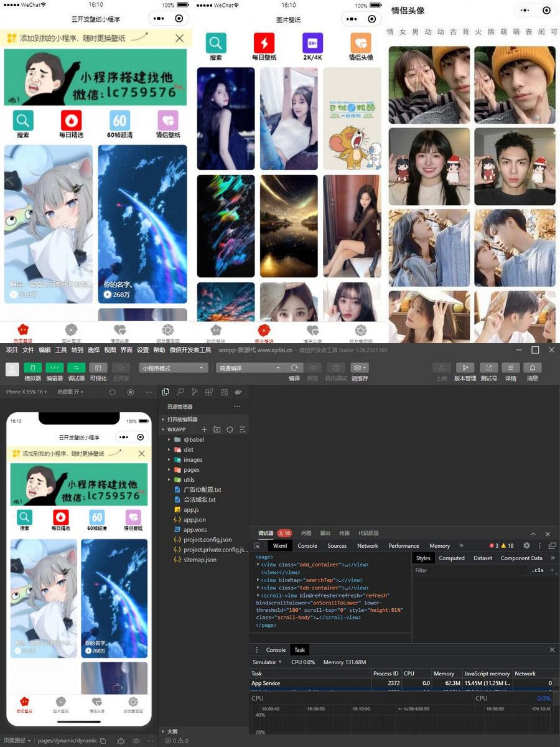Open the 模拟器 (Simulator) panel icon
The image size is (560, 747).
coord(32,369)
